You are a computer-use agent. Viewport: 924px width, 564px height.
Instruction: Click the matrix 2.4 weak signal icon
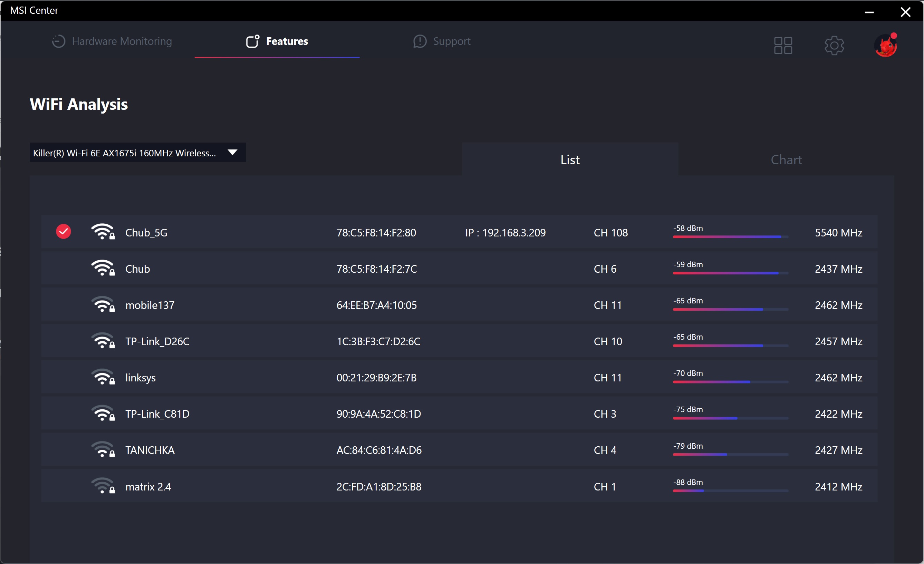pyautogui.click(x=102, y=486)
